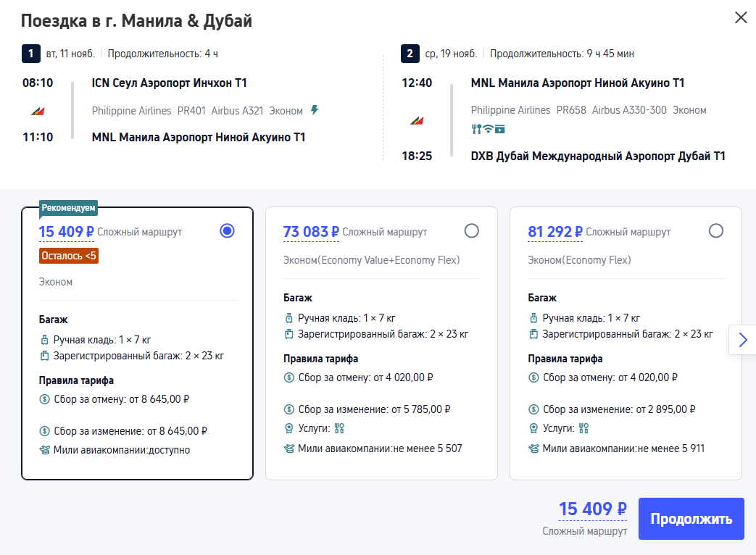Screen dimensions: 756x555
Task: Click meal service icon in 73 083 ₽ card
Action: [x=339, y=428]
